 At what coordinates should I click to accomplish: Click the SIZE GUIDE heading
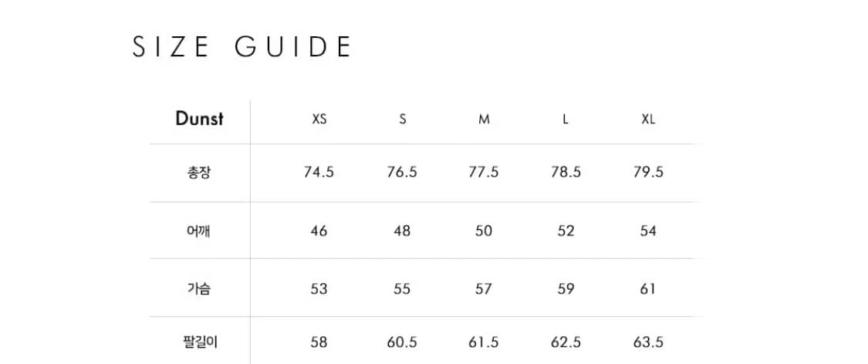[x=242, y=47]
